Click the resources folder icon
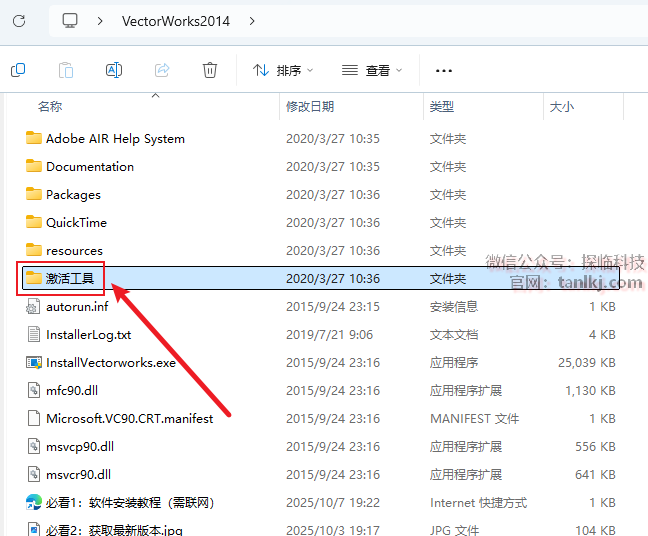Viewport: 648px width, 536px height. (34, 250)
